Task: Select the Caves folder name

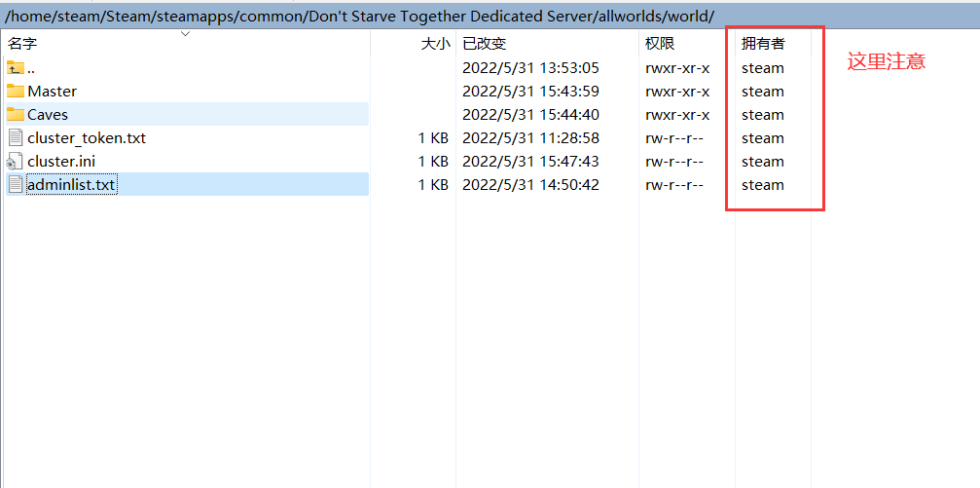Action: click(x=48, y=115)
